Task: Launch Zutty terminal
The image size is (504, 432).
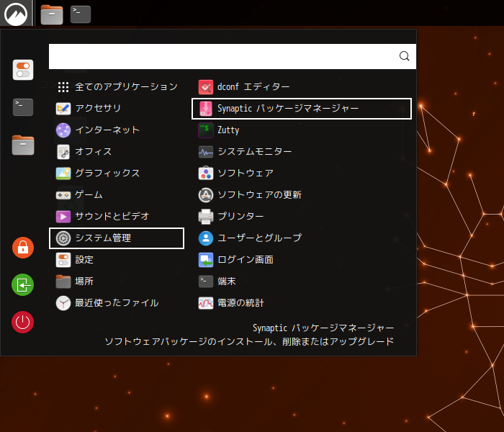Action: click(x=302, y=130)
